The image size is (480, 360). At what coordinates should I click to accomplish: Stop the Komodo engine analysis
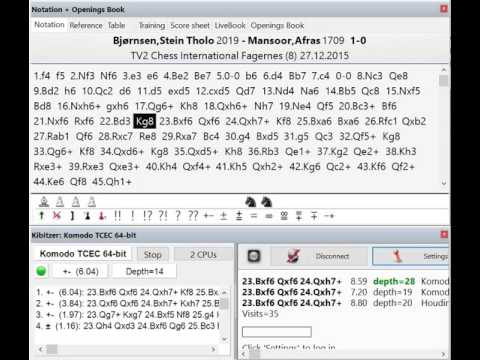153,255
